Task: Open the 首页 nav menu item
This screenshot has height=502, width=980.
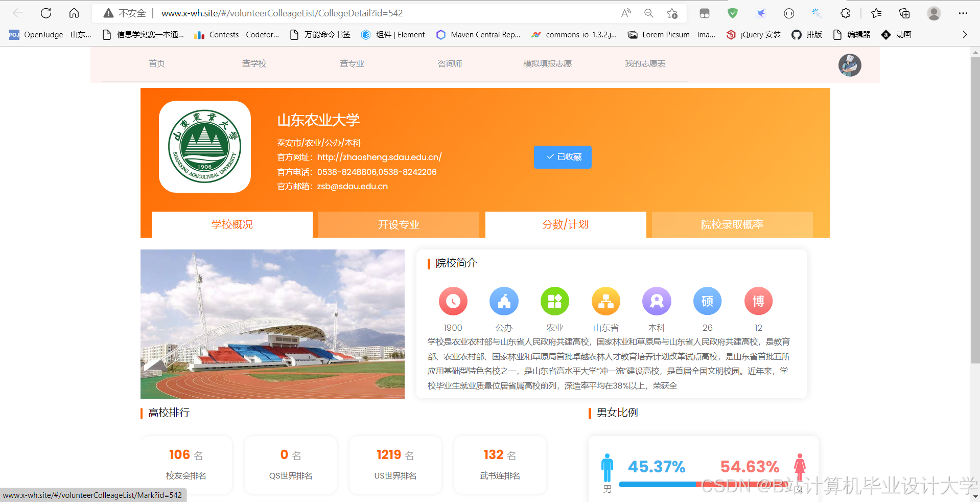Action: coord(157,63)
